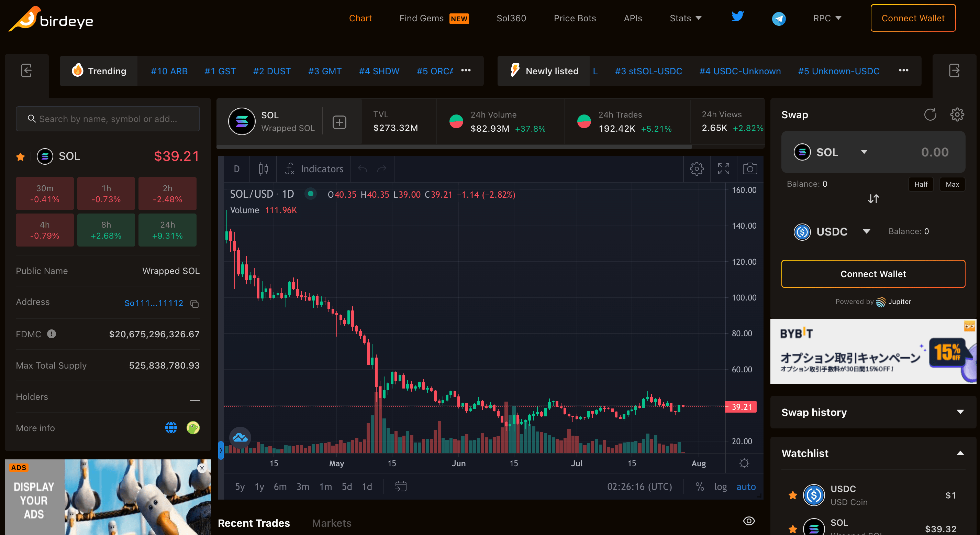Choose swap destination token USDC dropdown
980x535 pixels.
832,231
